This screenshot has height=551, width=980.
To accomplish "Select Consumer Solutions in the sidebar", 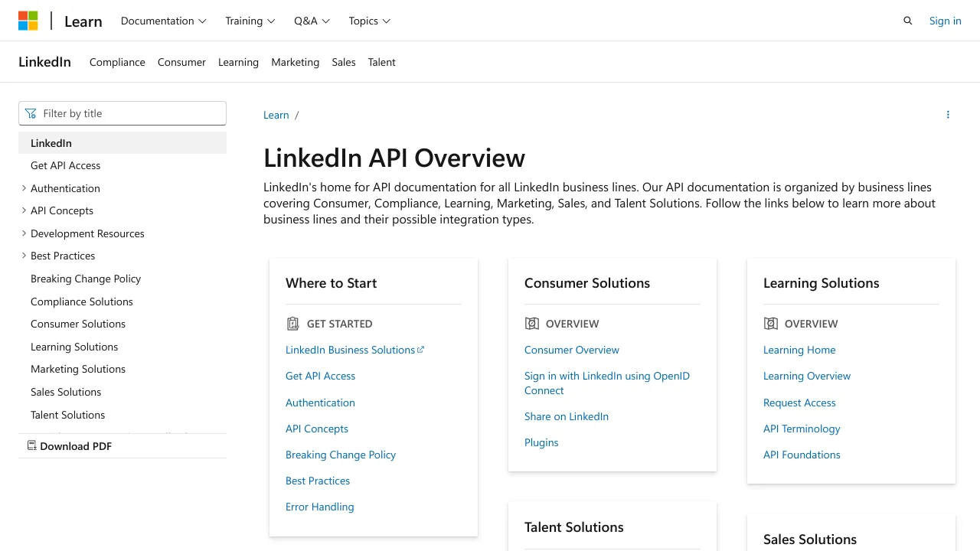I will 78,324.
